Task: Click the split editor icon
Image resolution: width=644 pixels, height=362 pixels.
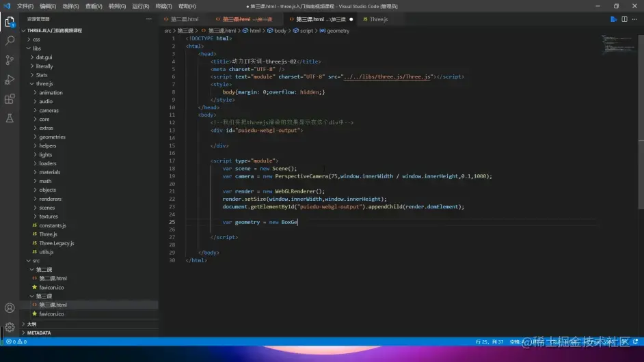Action: tap(624, 19)
